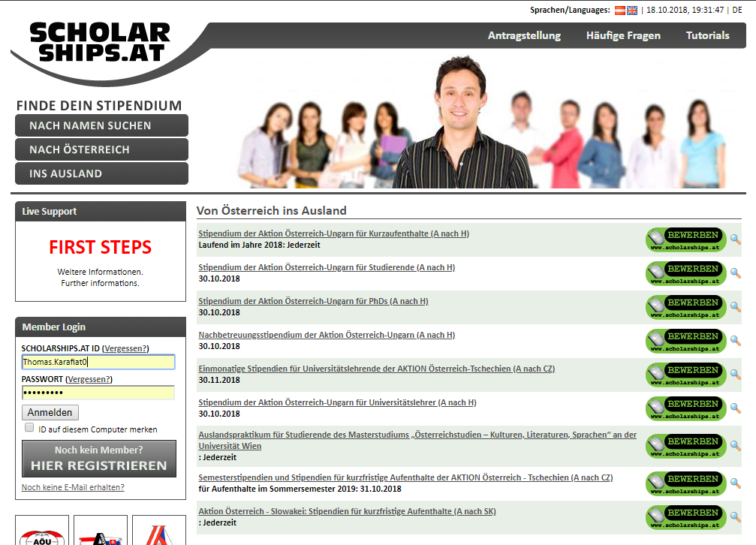This screenshot has width=756, height=545.
Task: Open the AÖU partner logo
Action: pos(42,531)
